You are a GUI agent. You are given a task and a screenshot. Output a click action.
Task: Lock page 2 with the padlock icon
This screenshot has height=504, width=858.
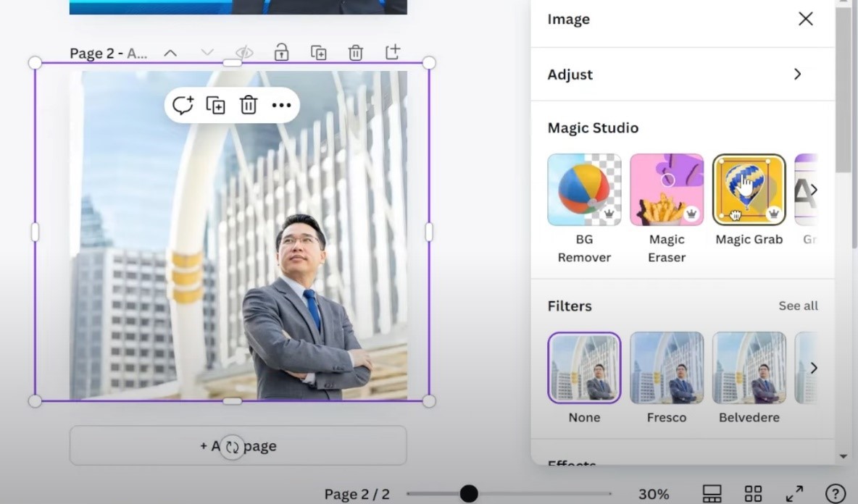[x=281, y=52]
